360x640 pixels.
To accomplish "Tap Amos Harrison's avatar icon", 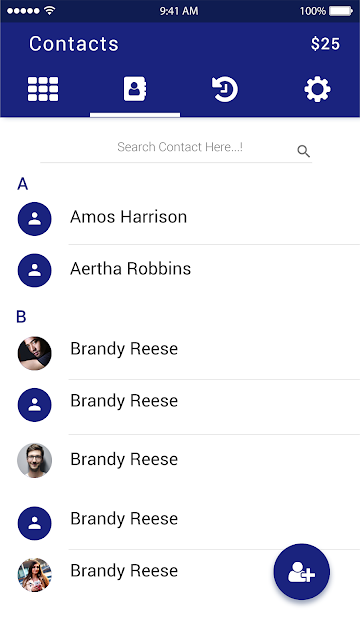I will pyautogui.click(x=35, y=219).
